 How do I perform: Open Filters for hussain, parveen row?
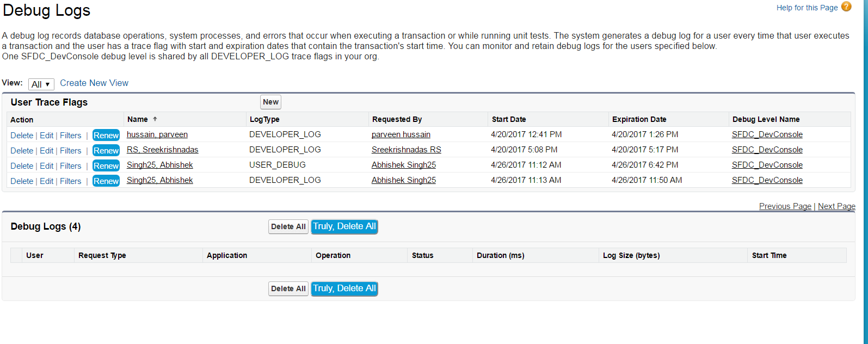pos(71,136)
